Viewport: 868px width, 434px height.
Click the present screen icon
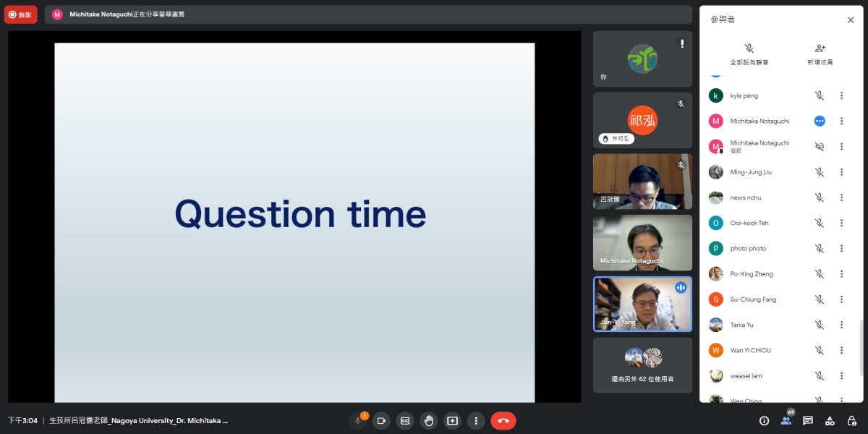[452, 420]
